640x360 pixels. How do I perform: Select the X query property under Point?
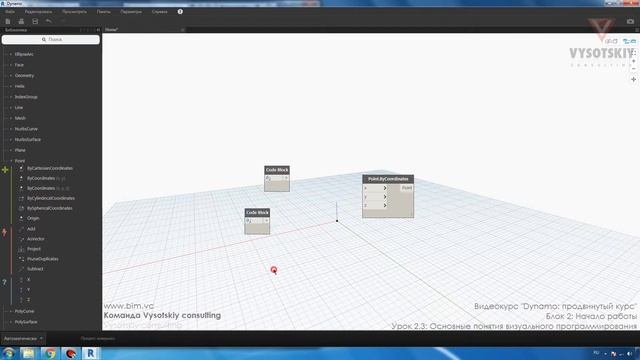tap(28, 280)
